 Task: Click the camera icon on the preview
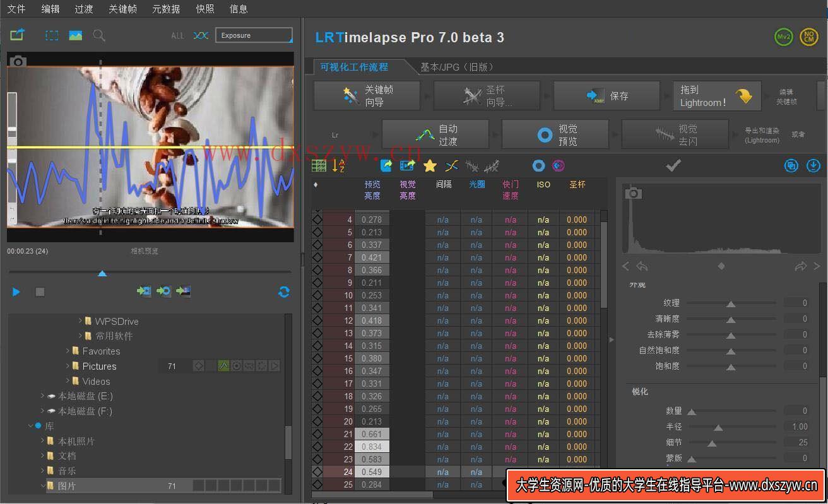click(18, 61)
